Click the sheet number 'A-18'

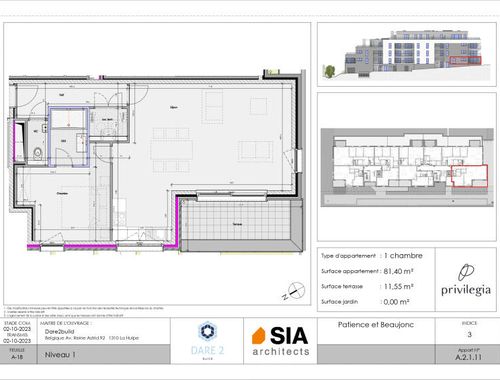[17, 357]
